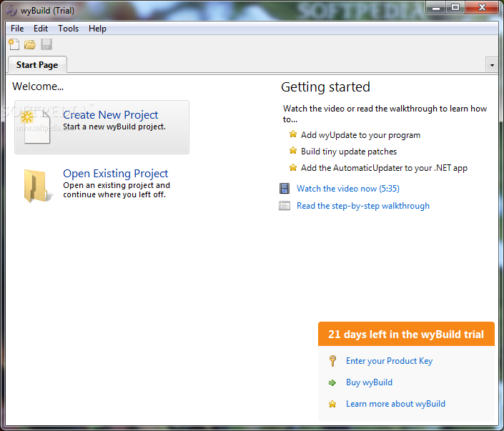This screenshot has height=431, width=504.
Task: Minimize the wyBuild window
Action: (436, 8)
